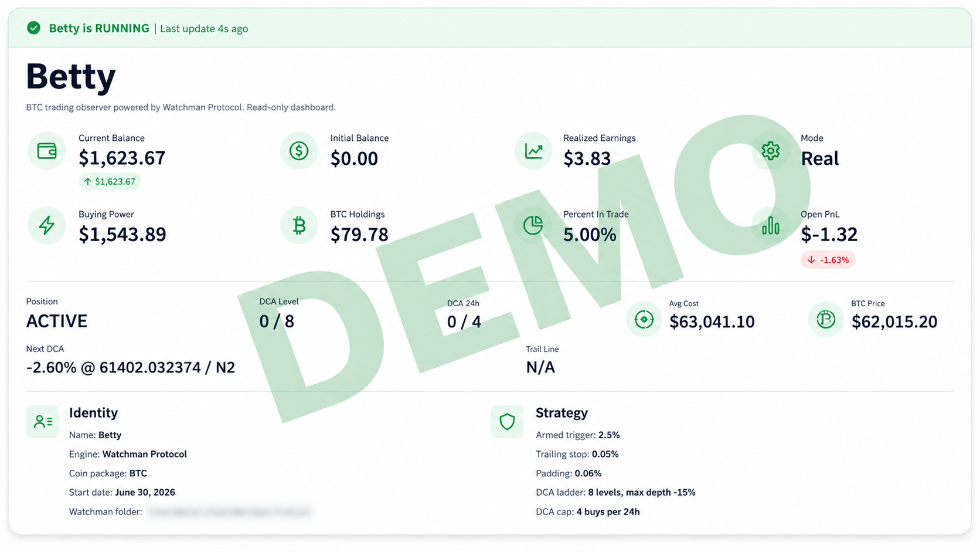Image resolution: width=980 pixels, height=552 pixels.
Task: Click the red -1.63% PnL badge
Action: 828,260
